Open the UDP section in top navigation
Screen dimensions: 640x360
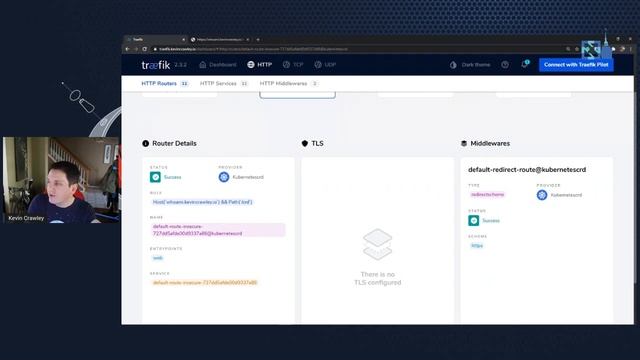[325, 64]
